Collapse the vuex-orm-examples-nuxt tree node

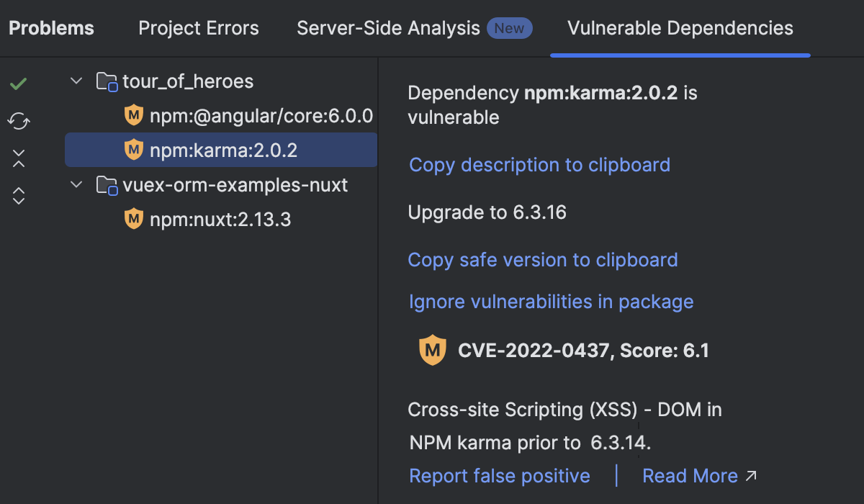[76, 184]
